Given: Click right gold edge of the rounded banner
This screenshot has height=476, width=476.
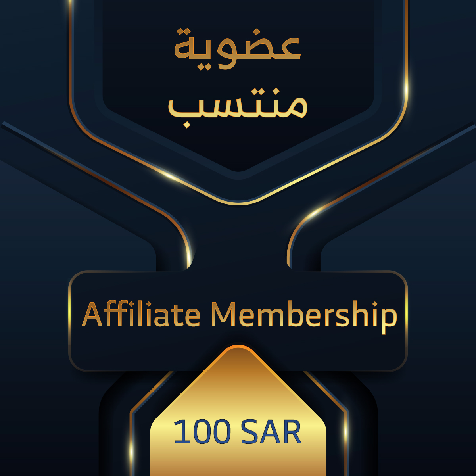Looking at the screenshot, I should 406,321.
